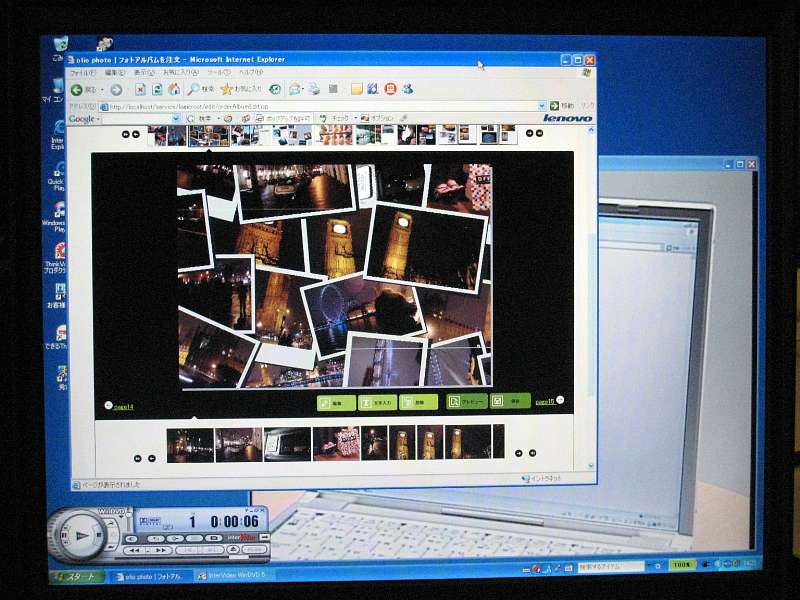Click into the IE address bar
The image size is (800, 600).
click(x=320, y=107)
